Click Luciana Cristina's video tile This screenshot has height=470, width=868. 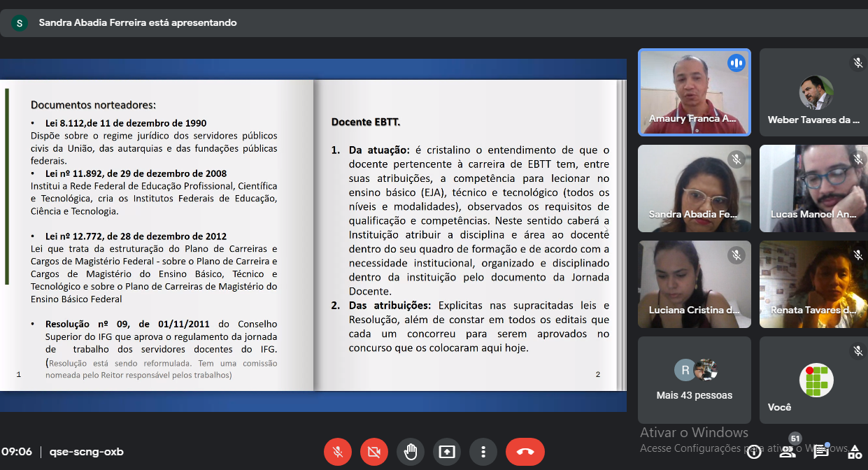(695, 284)
